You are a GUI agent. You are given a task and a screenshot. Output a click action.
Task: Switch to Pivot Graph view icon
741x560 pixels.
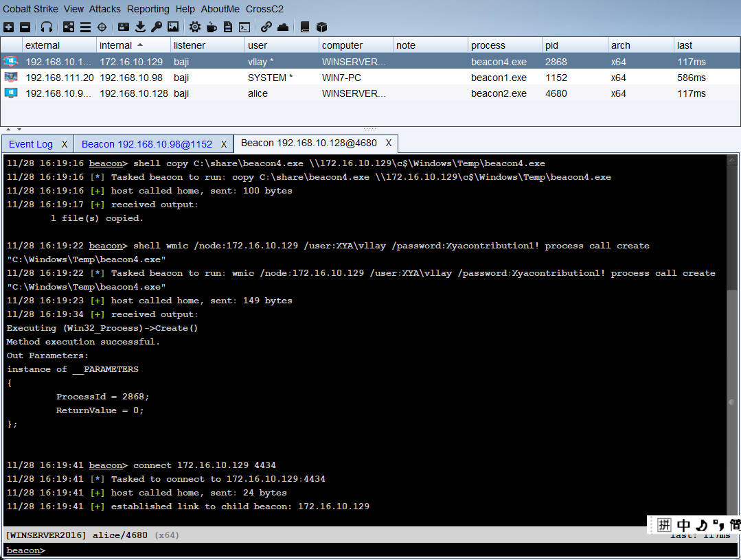tap(69, 27)
